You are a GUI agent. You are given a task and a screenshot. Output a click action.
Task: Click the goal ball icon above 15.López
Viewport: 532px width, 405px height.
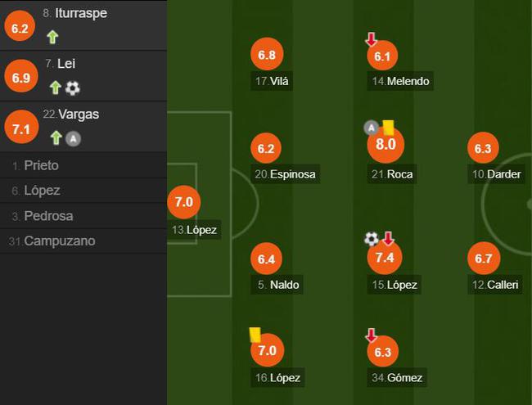tap(372, 239)
